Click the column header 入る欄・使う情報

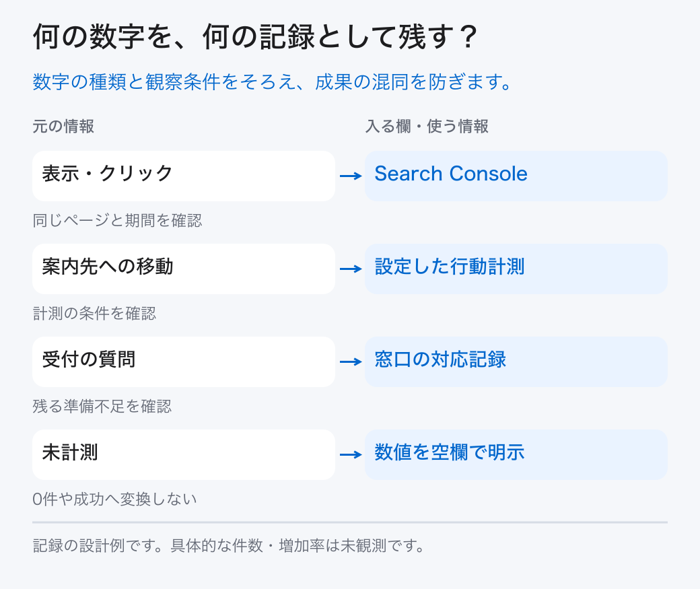click(x=427, y=127)
